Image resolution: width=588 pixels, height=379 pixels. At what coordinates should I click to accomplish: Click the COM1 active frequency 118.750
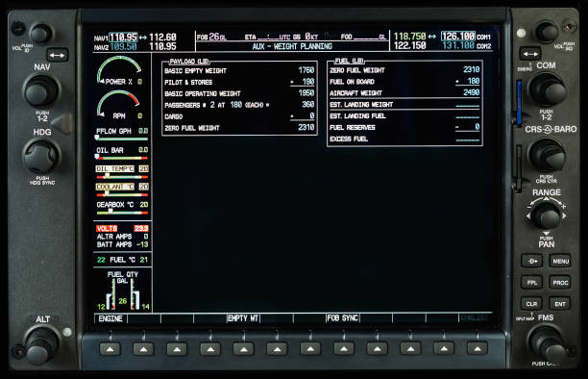409,37
